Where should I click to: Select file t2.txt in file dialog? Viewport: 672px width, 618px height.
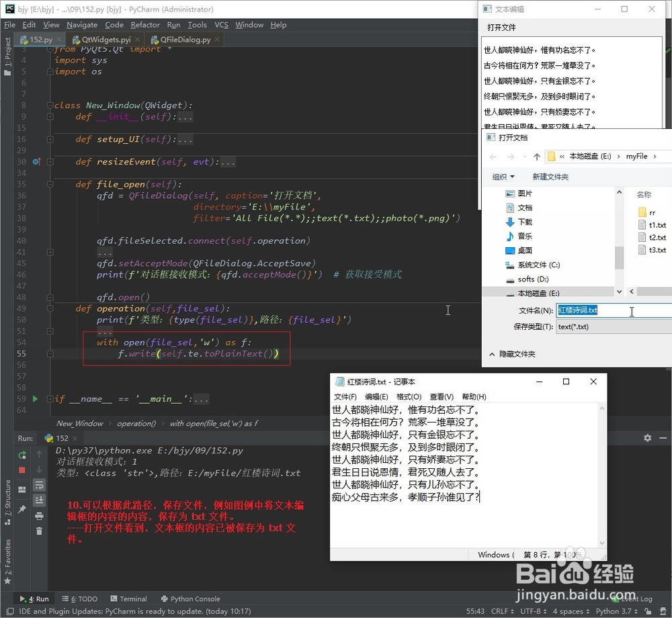tap(652, 237)
